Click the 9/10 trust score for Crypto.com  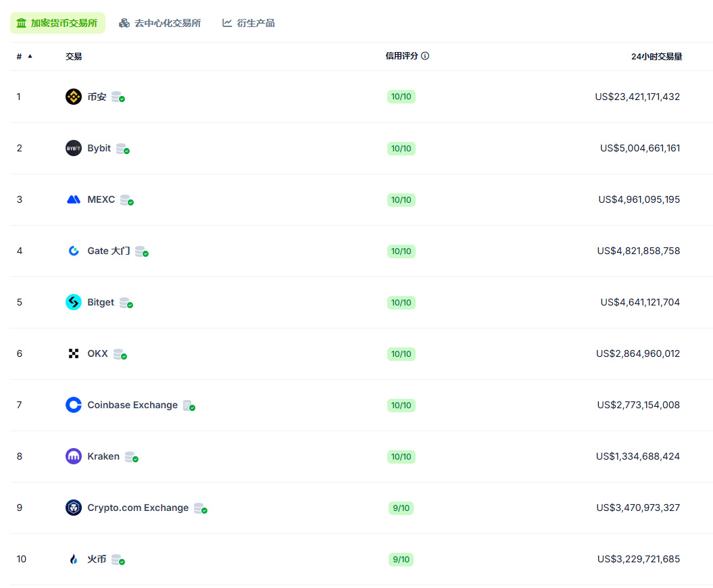click(x=401, y=508)
